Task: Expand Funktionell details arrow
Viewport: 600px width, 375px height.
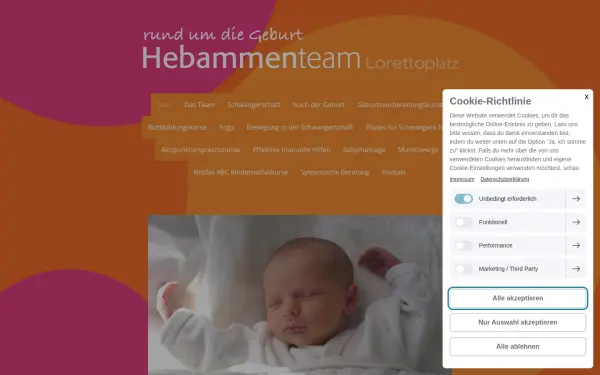Action: tap(576, 222)
